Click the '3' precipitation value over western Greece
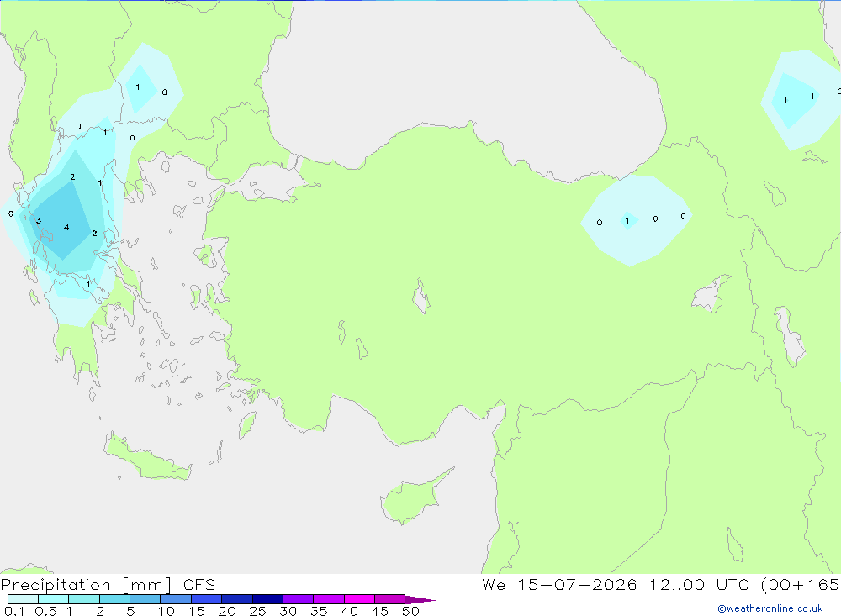This screenshot has height=616, width=841. pos(39,220)
